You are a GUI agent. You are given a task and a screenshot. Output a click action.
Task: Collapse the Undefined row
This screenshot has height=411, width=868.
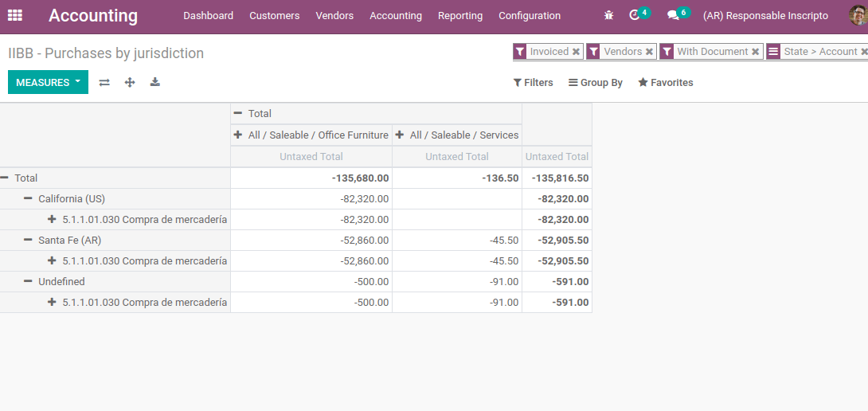tap(115, 281)
